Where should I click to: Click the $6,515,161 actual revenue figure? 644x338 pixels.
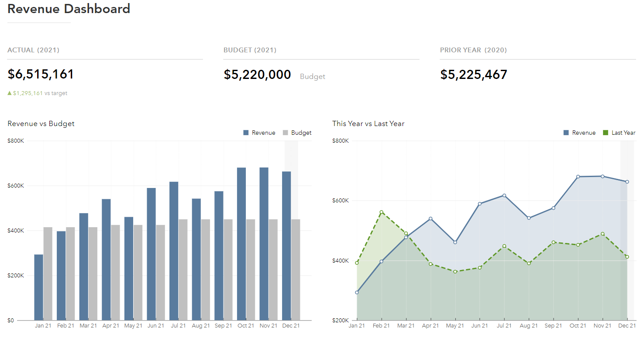tap(41, 74)
